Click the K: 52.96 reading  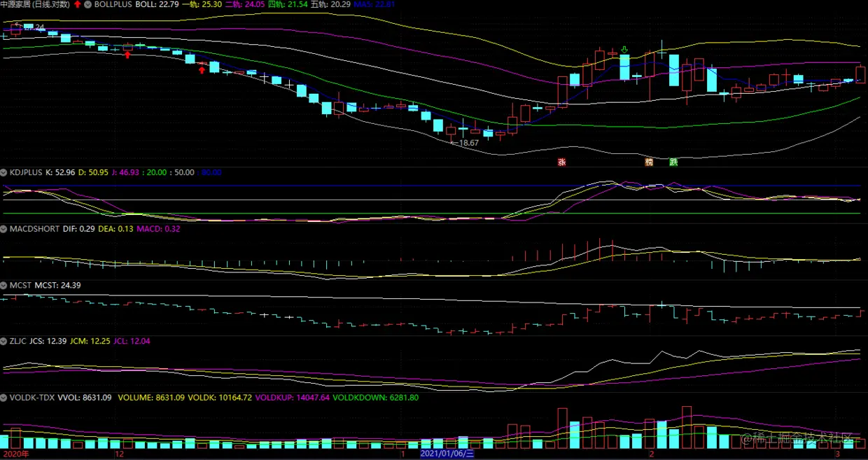(x=60, y=172)
